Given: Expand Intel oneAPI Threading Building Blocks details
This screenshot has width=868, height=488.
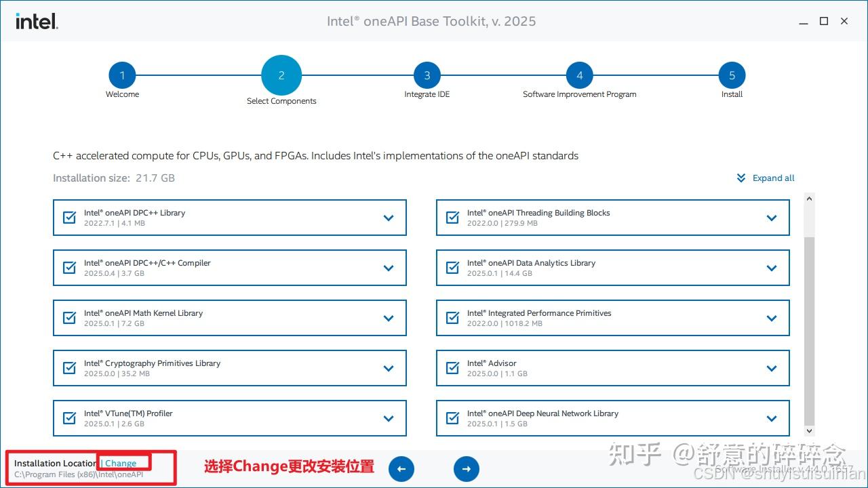Looking at the screenshot, I should click(772, 218).
